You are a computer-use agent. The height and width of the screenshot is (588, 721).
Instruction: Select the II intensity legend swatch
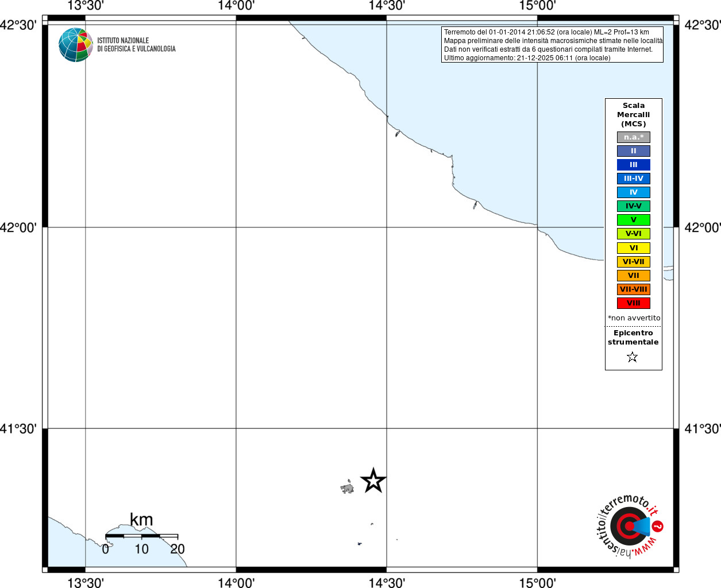click(x=634, y=151)
